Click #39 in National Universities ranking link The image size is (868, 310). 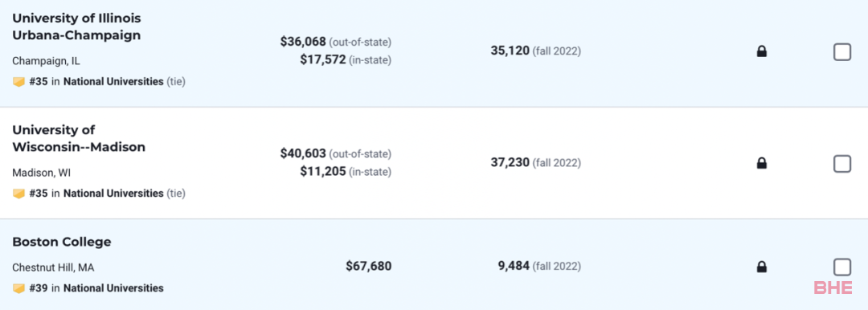pos(96,288)
